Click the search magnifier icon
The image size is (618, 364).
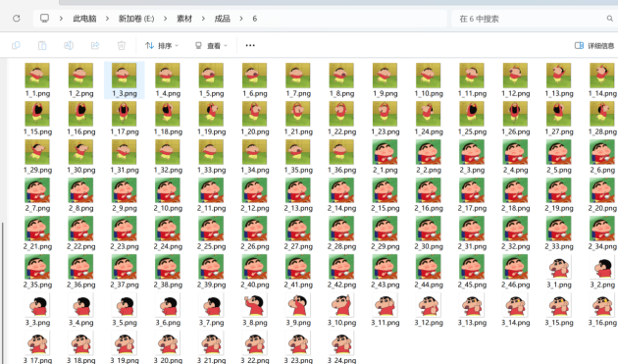point(610,19)
